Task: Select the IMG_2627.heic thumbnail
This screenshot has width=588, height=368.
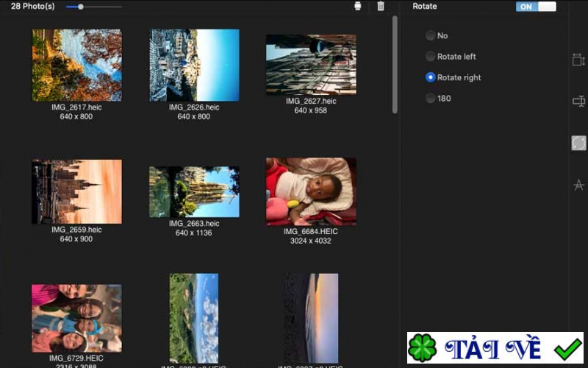Action: click(x=311, y=65)
